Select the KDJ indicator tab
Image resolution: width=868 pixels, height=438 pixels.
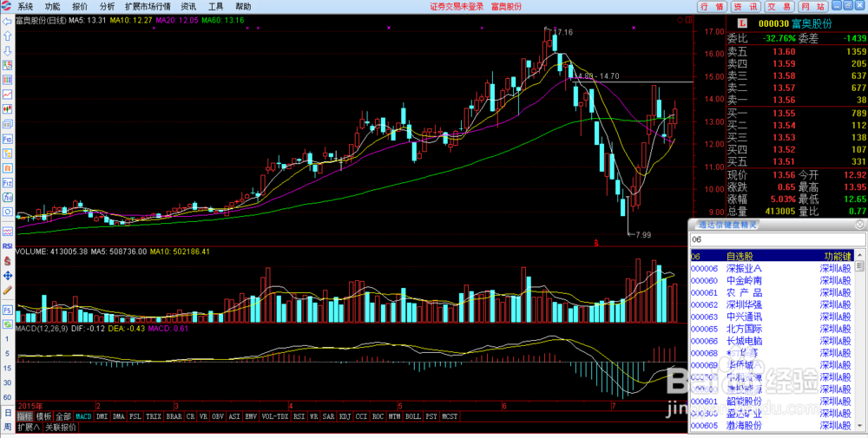[x=345, y=416]
